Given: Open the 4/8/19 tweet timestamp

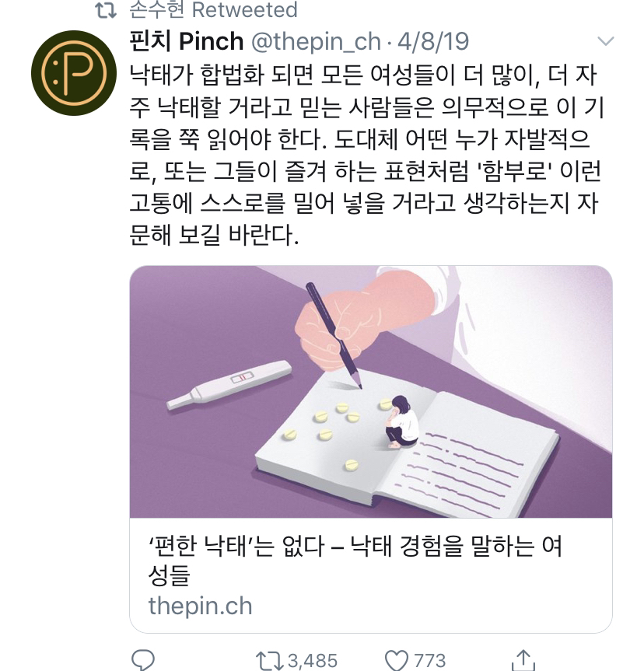Looking at the screenshot, I should (433, 41).
